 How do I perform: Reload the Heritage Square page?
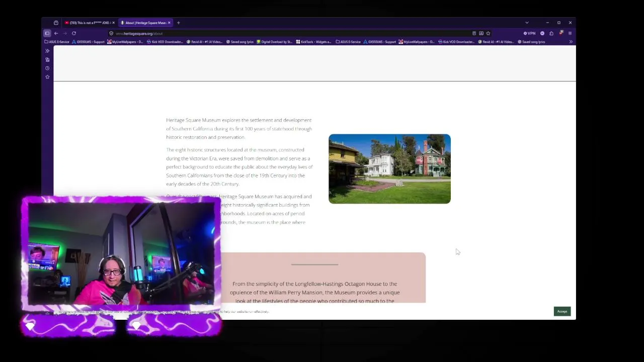(74, 33)
